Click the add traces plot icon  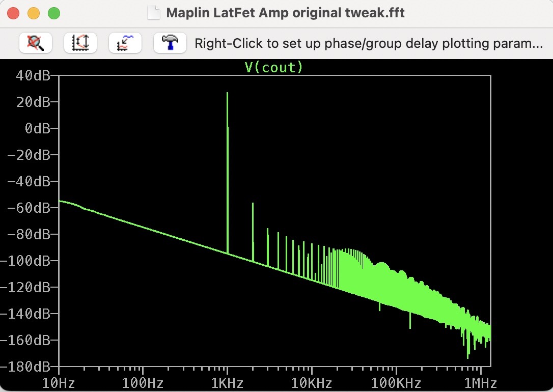125,43
